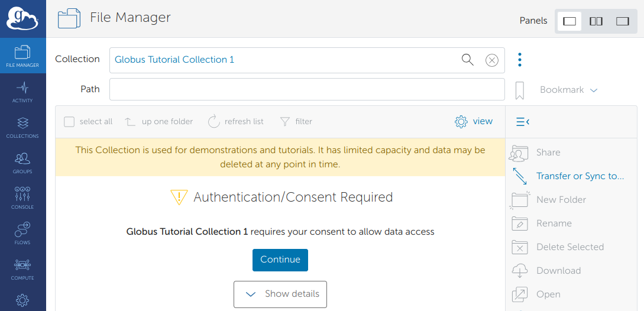This screenshot has width=644, height=311.
Task: Click into the Path input field
Action: tap(307, 89)
